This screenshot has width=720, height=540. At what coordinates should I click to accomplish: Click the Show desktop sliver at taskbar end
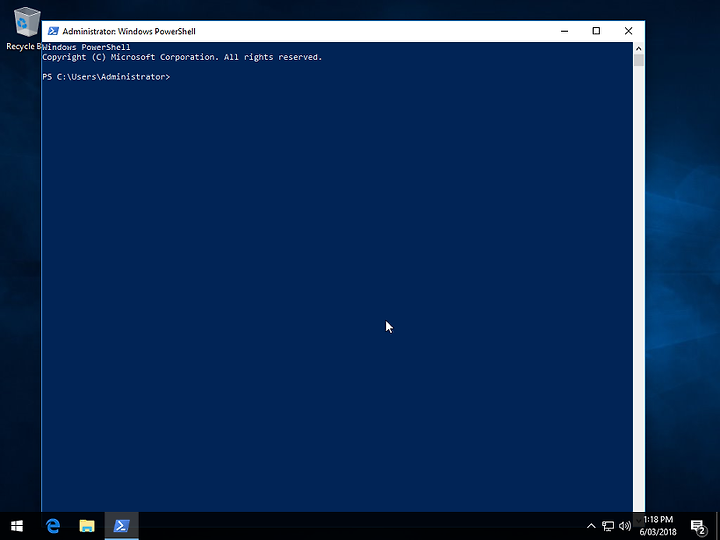tap(717, 526)
